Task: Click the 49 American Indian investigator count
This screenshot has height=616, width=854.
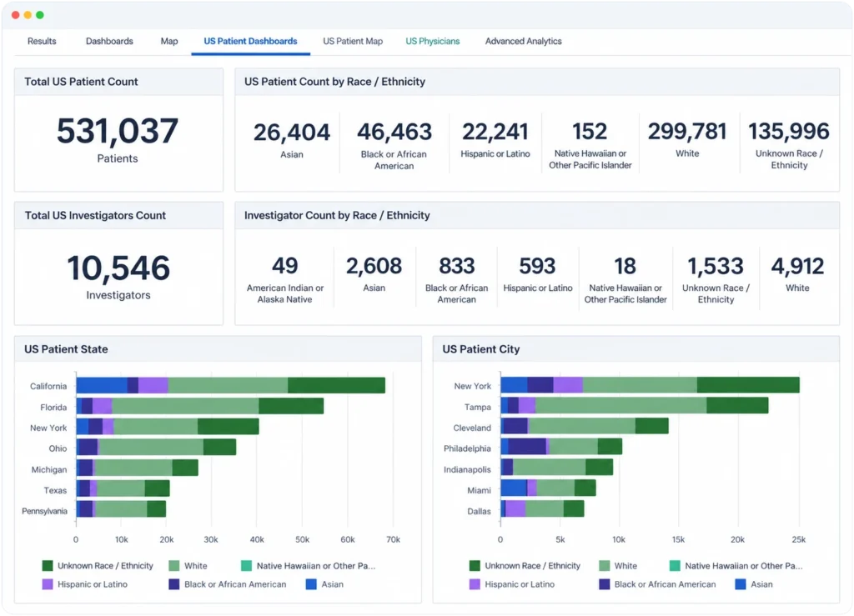Action: pyautogui.click(x=285, y=266)
